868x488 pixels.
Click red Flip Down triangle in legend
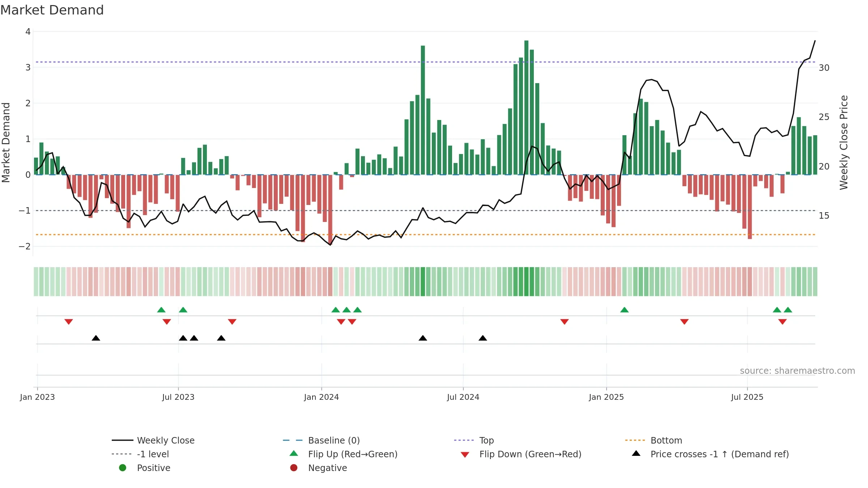point(465,455)
